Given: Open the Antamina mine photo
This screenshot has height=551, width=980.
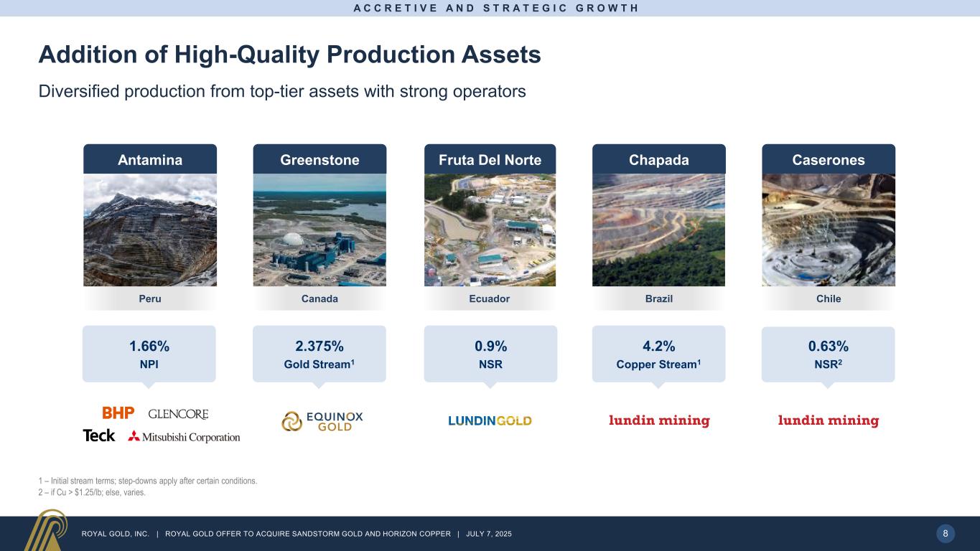Looking at the screenshot, I should (x=150, y=230).
